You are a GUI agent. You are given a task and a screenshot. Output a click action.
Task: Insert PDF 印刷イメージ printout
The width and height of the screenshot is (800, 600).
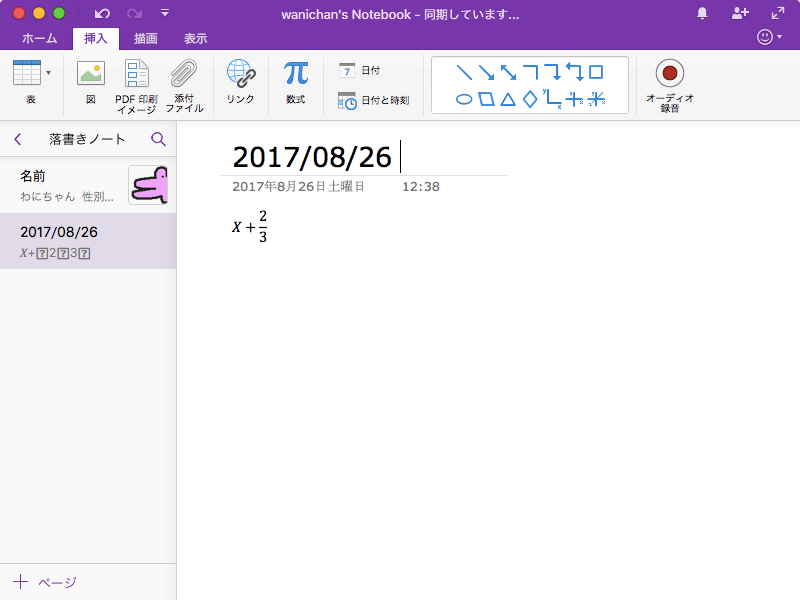pyautogui.click(x=136, y=86)
